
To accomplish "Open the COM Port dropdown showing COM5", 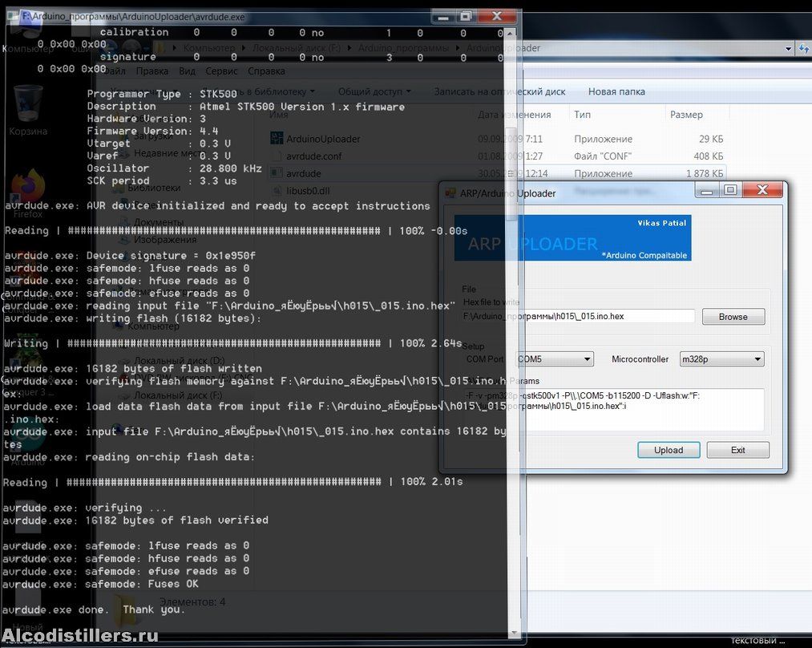I will click(555, 359).
